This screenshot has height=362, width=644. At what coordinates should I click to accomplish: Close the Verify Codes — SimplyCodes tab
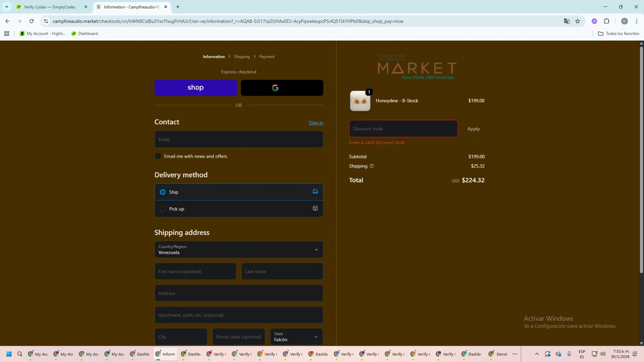point(86,7)
